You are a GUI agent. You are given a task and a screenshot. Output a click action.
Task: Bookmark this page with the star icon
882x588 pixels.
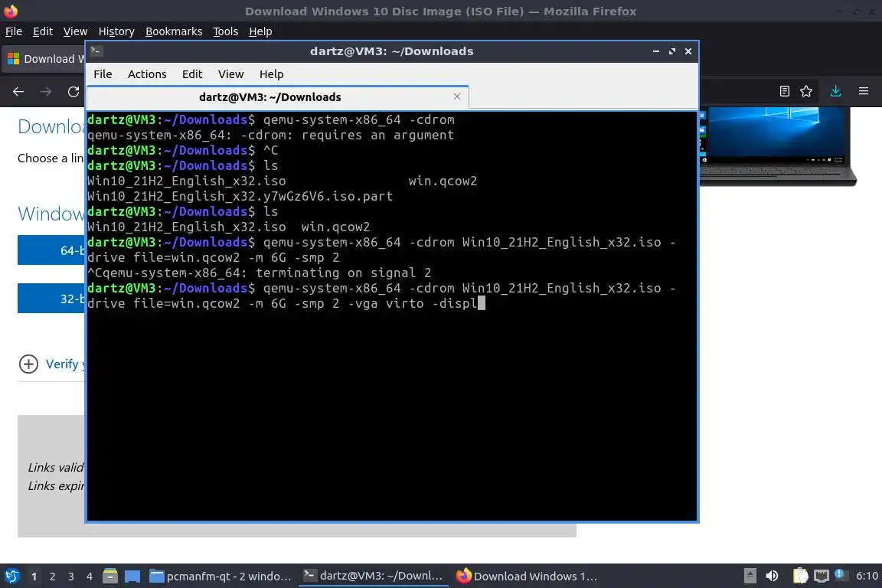tap(806, 91)
